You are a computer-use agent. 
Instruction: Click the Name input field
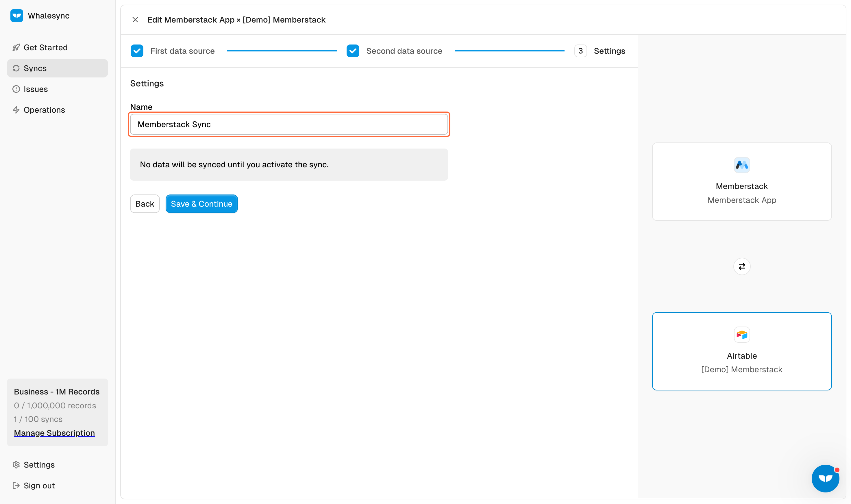[289, 124]
